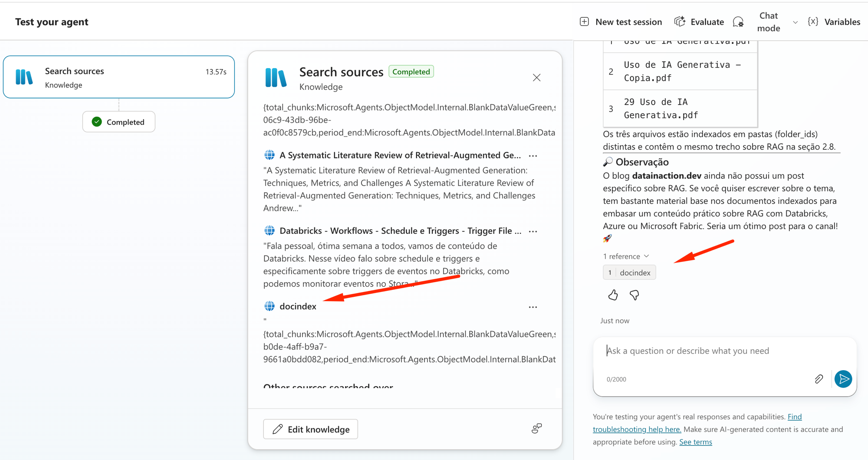Viewport: 868px width, 460px height.
Task: Click the table row '29 Uso de IA Generativa.pdf'
Action: 681,108
